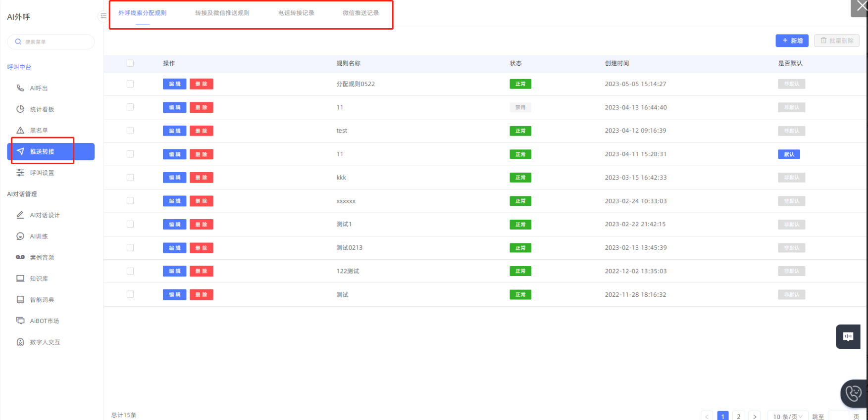Delete the kkk rule using red 删除 button
The height and width of the screenshot is (420, 868).
[x=201, y=178]
